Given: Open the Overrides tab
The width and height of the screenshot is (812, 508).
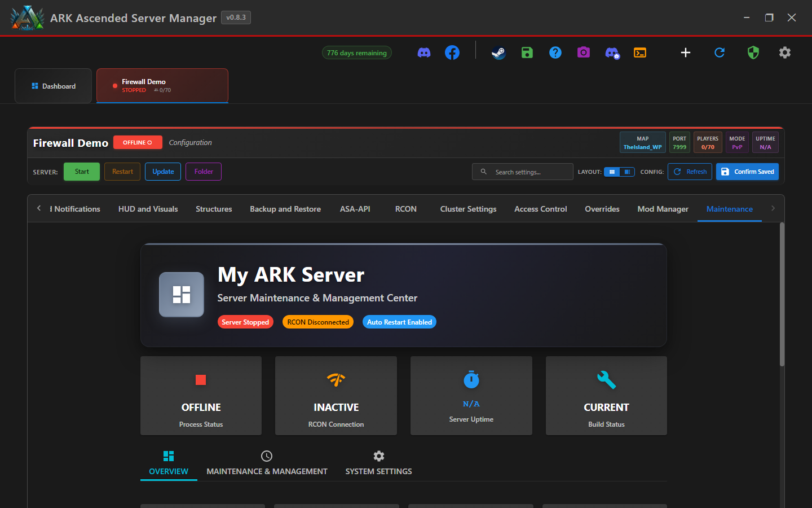Looking at the screenshot, I should pos(602,209).
